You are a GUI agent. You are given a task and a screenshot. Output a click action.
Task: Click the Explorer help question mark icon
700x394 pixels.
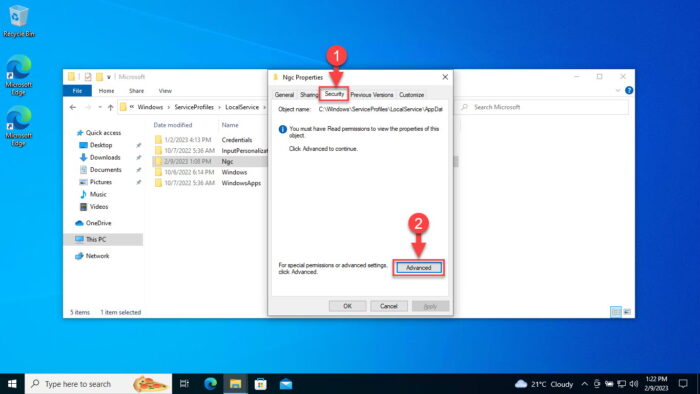click(x=629, y=91)
